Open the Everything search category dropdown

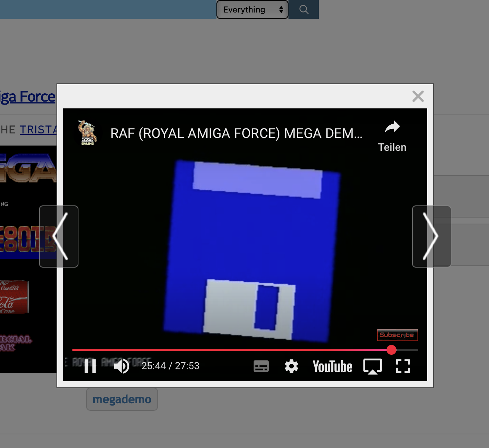tap(252, 9)
